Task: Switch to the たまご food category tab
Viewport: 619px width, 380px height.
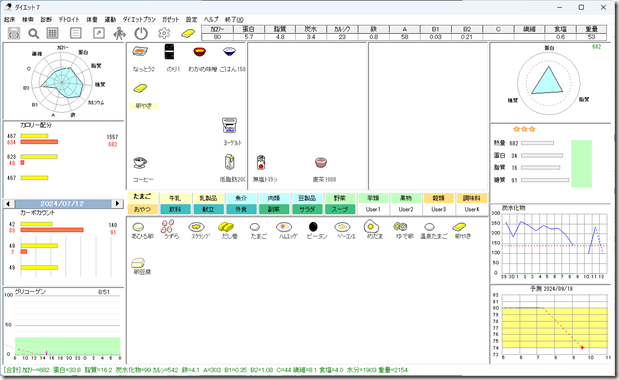Action: point(143,197)
